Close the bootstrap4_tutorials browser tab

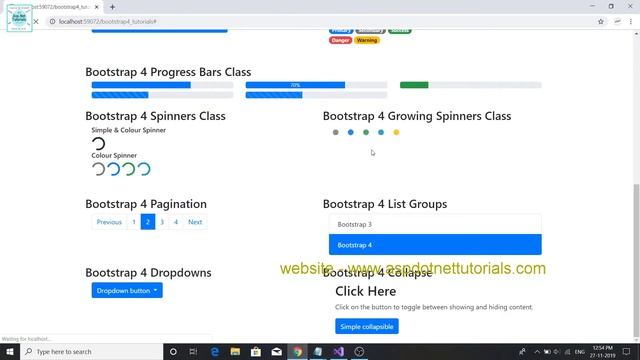pos(97,7)
